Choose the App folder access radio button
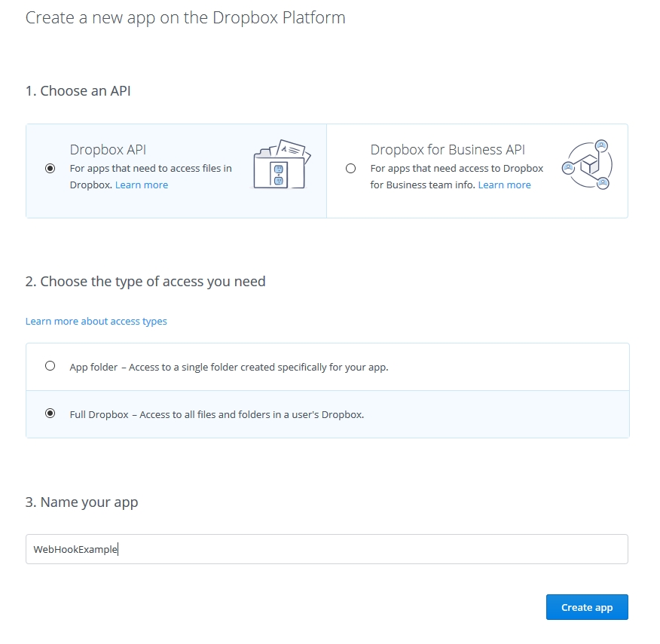 click(50, 366)
